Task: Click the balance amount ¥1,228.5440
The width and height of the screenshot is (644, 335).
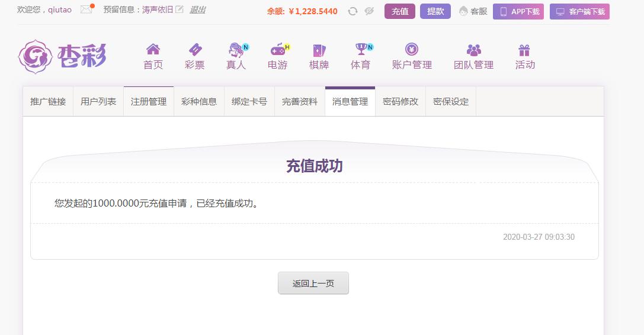Action: coord(313,11)
